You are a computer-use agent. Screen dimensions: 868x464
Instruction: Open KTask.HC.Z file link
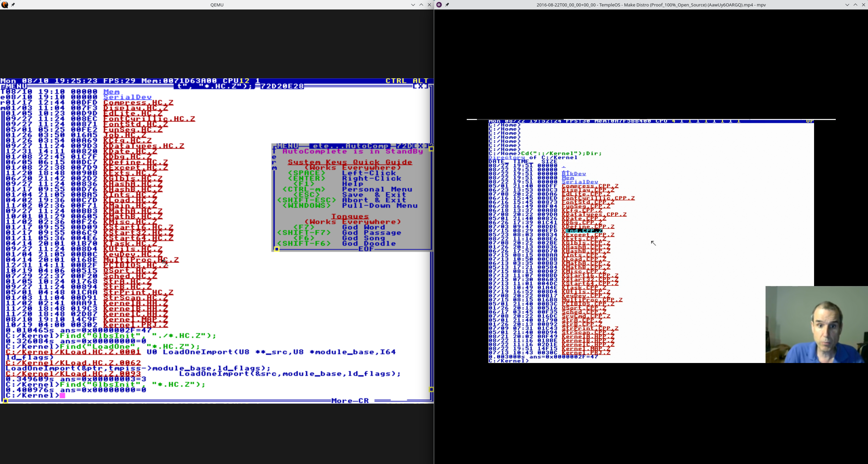[x=130, y=244]
